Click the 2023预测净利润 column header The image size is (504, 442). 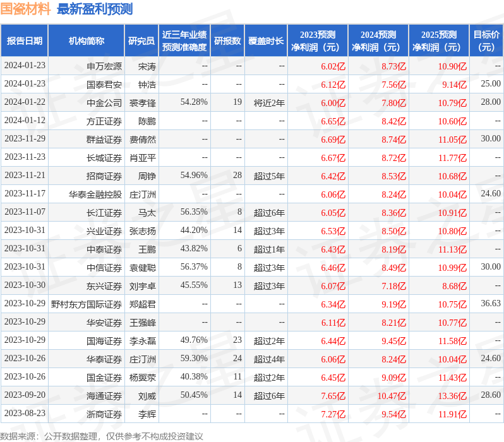[318, 41]
